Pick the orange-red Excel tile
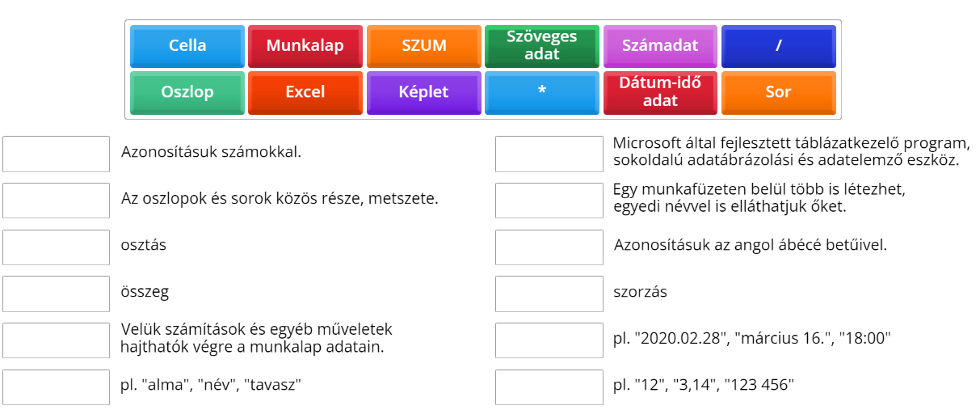Screen dimensions: 980x414 click(305, 93)
